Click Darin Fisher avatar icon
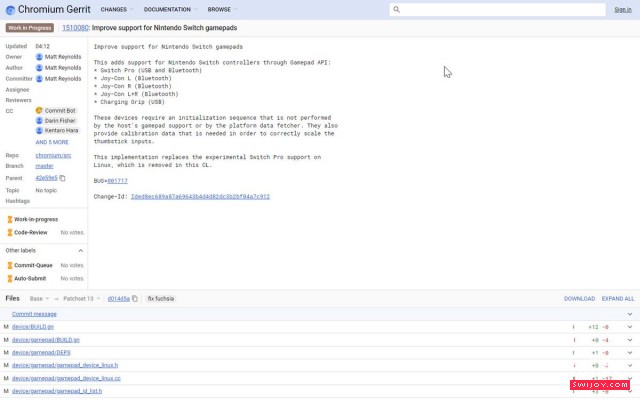This screenshot has height=400, width=640. pos(39,121)
